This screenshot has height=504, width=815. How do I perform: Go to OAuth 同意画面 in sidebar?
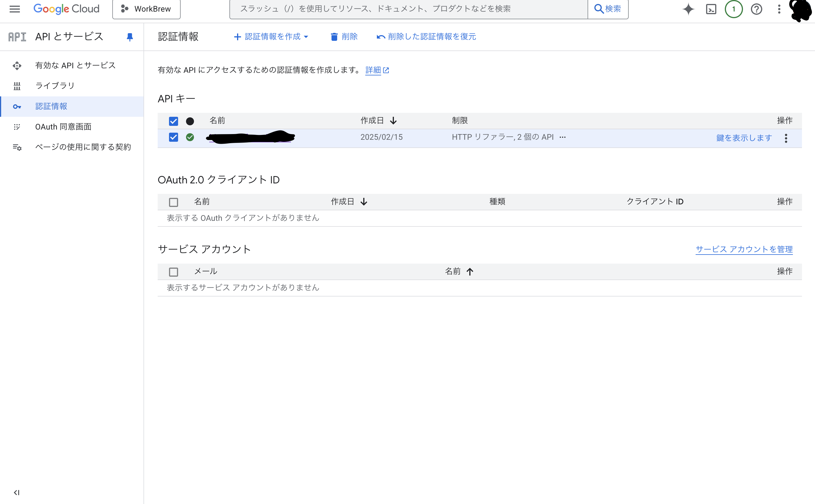(63, 127)
